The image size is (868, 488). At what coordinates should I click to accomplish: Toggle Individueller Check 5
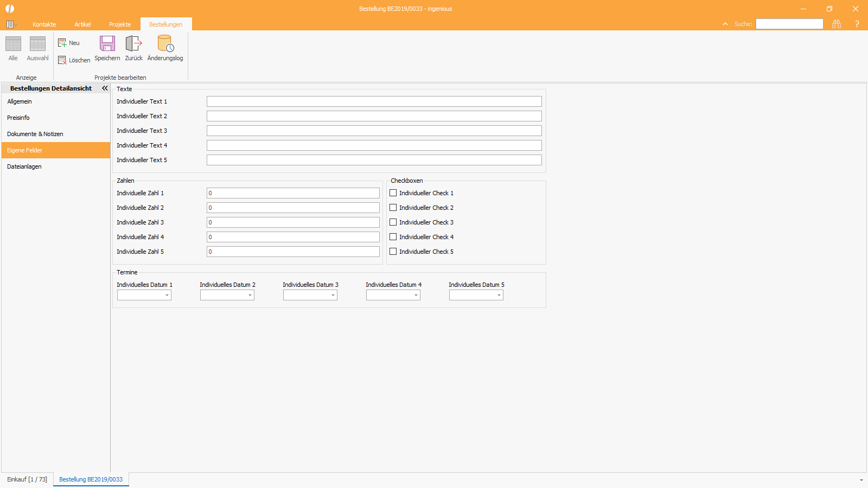[393, 252]
